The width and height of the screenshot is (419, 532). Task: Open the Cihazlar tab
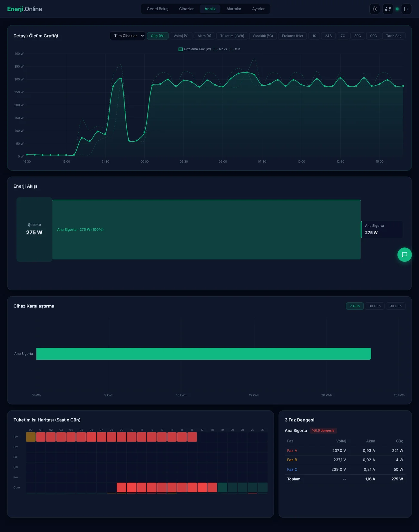186,9
